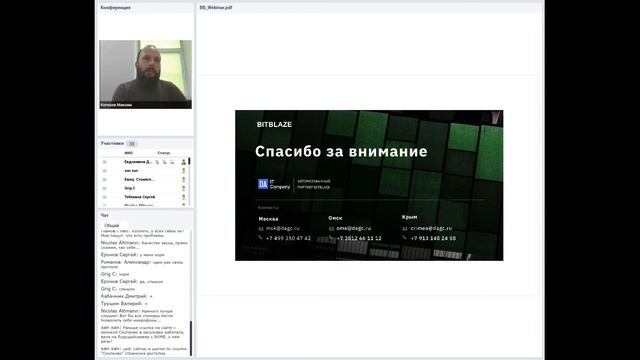Click the camera icon in the first participant row
This screenshot has width=640, height=360.
[165, 162]
